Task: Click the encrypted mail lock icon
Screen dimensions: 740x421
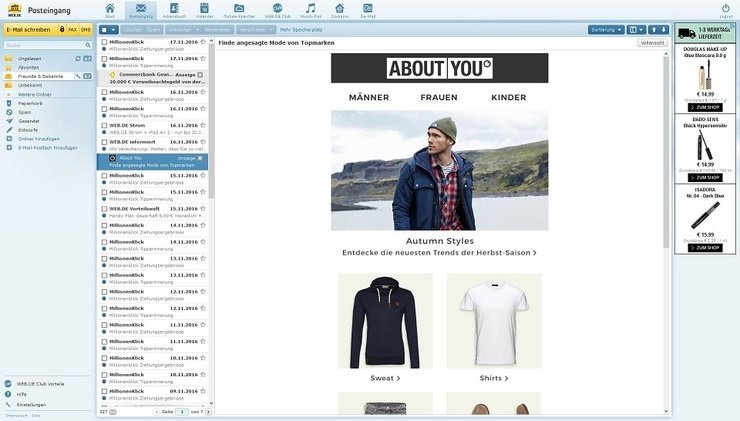Action: pyautogui.click(x=62, y=29)
